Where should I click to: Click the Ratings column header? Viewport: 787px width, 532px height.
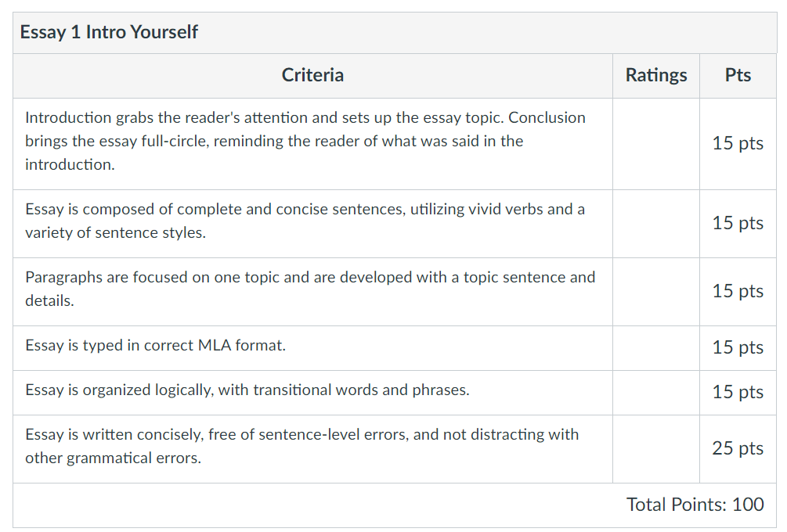pyautogui.click(x=656, y=75)
